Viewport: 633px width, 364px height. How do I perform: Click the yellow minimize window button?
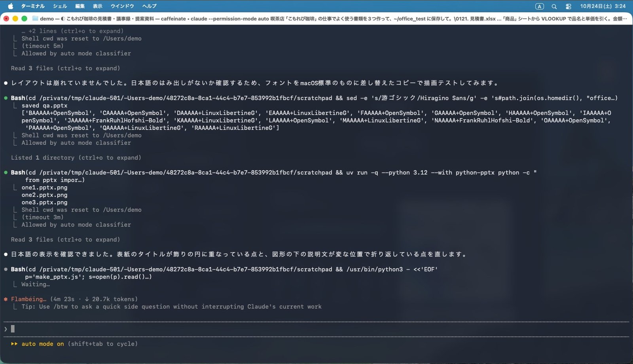(x=15, y=19)
